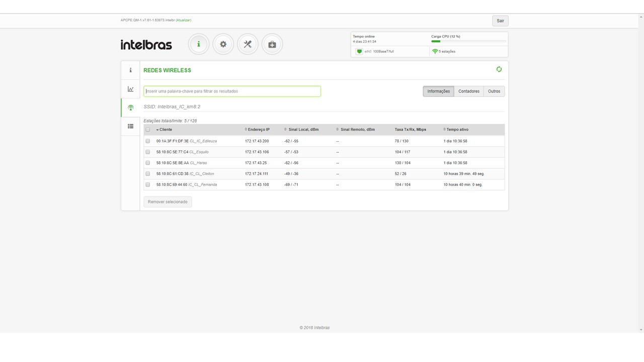Click the Atualizar firmware link

[184, 20]
